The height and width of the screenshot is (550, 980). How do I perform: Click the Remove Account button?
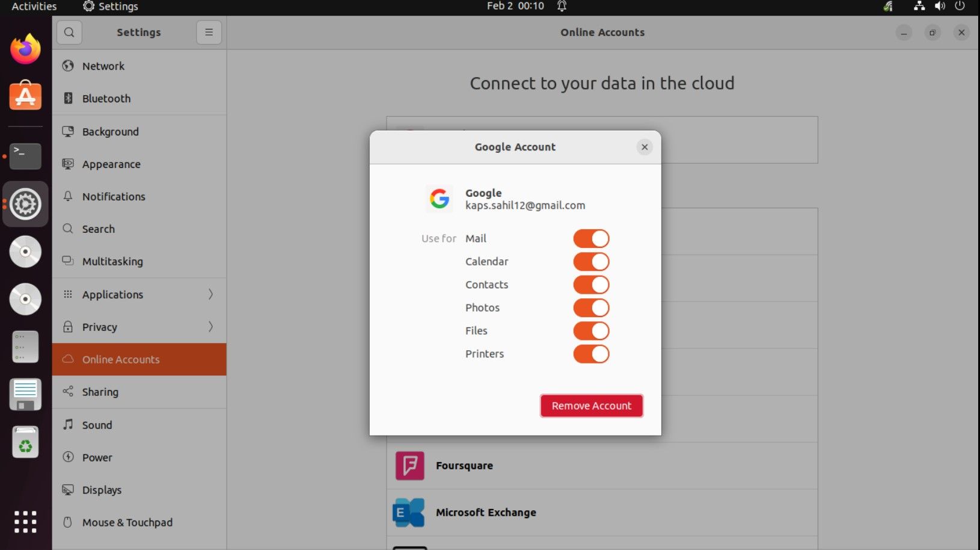[592, 406]
